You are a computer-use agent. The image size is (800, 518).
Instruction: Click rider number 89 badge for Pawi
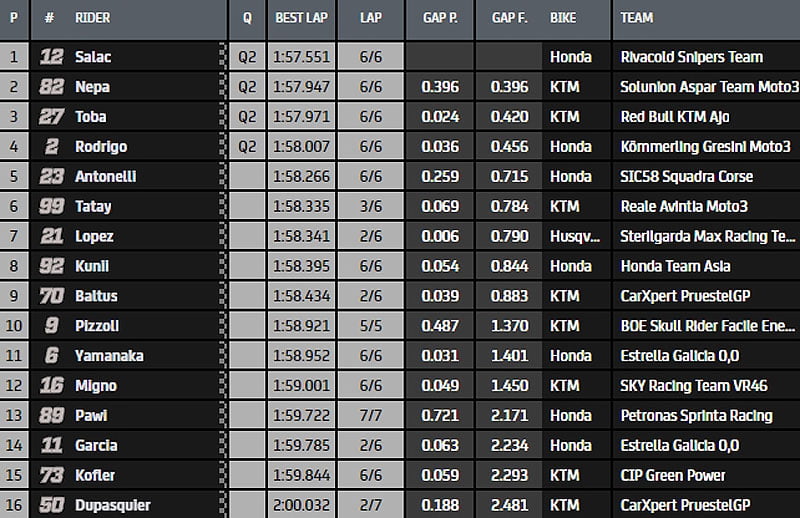(x=50, y=415)
